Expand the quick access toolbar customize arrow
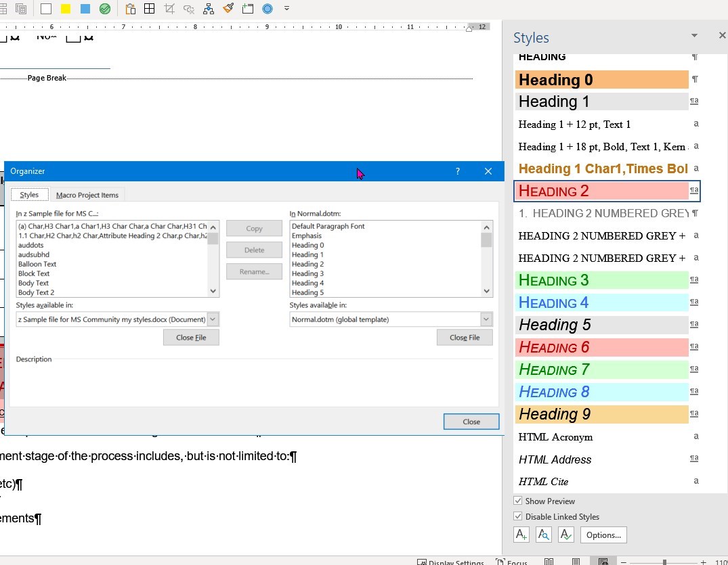The height and width of the screenshot is (565, 728). point(286,8)
